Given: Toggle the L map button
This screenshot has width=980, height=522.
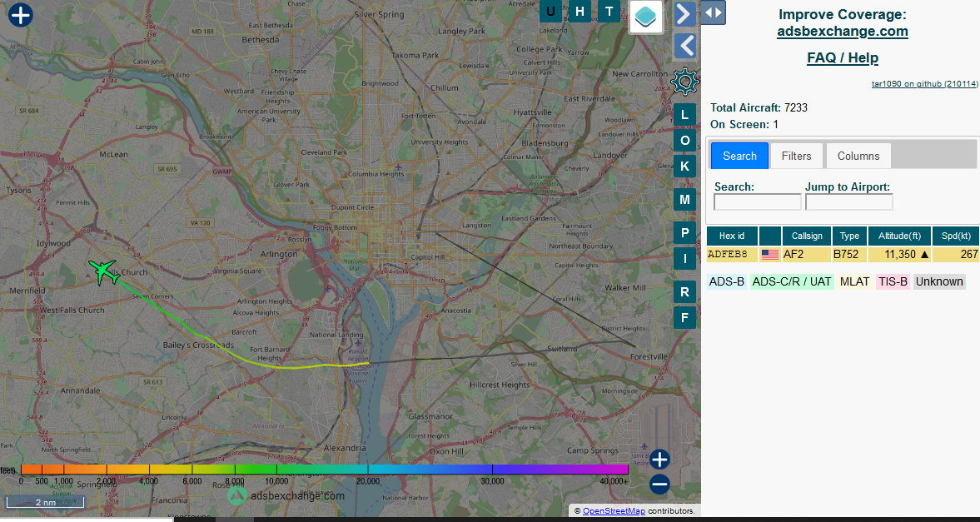Looking at the screenshot, I should [685, 115].
